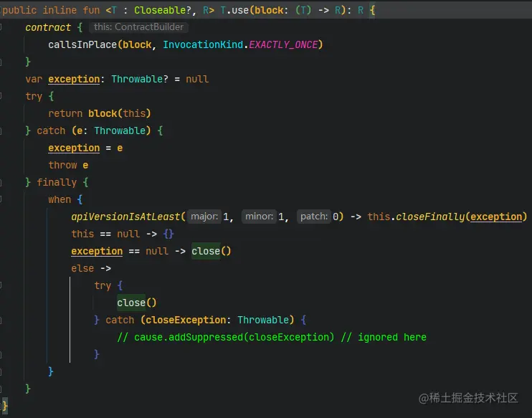Click the final yellow closing brace
Screen dimensions: 532x418
pos(5,406)
